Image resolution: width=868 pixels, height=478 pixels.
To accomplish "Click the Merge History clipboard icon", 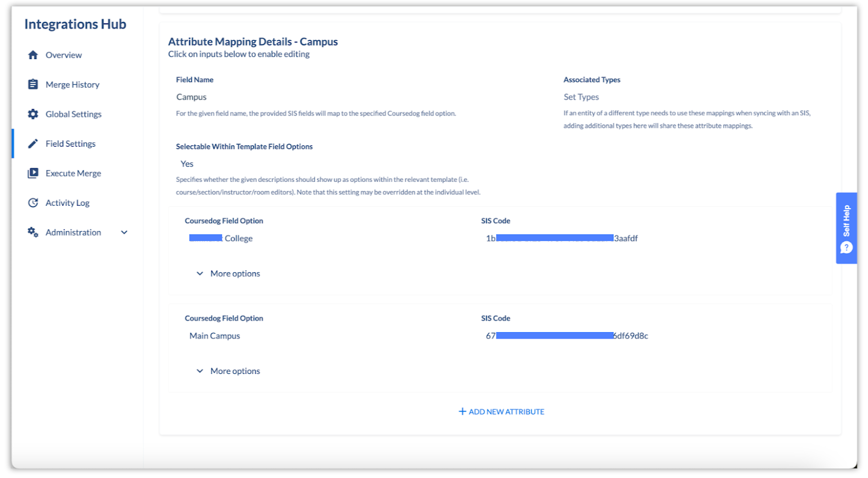I will coord(33,84).
